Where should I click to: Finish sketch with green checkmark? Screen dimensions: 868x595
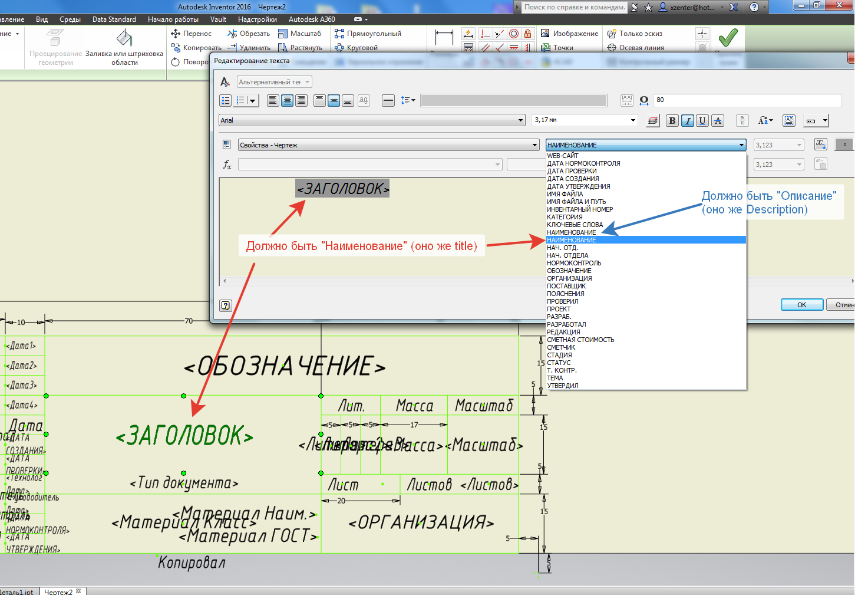[x=728, y=38]
